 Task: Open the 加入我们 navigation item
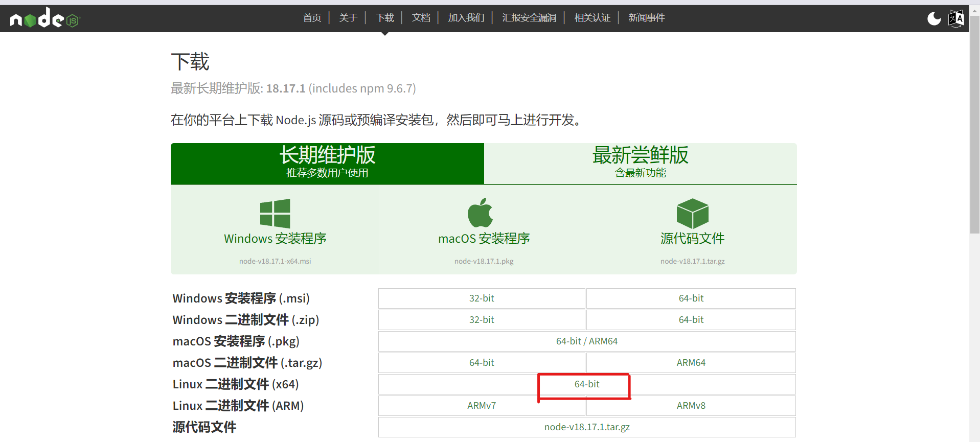point(466,18)
